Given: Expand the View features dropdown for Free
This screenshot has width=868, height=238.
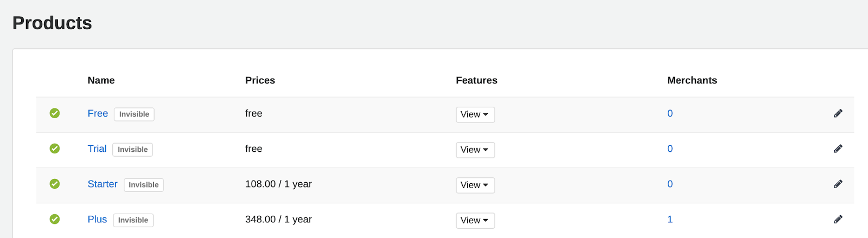Looking at the screenshot, I should click(x=475, y=114).
